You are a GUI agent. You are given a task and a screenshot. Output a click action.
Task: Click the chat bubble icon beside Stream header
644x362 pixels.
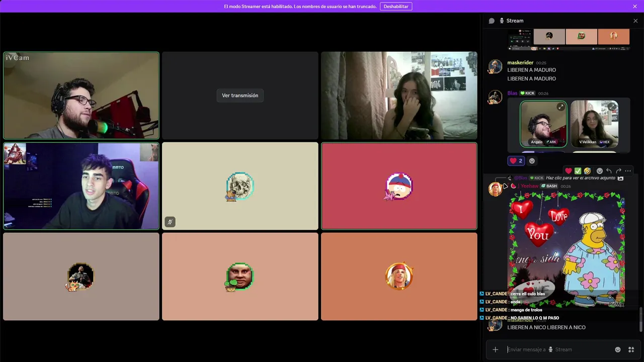[492, 21]
